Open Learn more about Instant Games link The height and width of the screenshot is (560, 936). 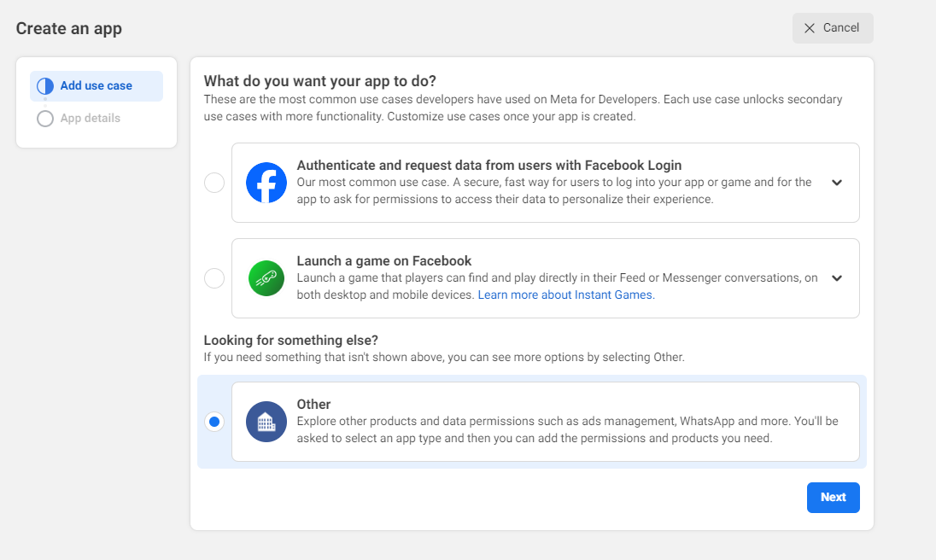point(566,295)
